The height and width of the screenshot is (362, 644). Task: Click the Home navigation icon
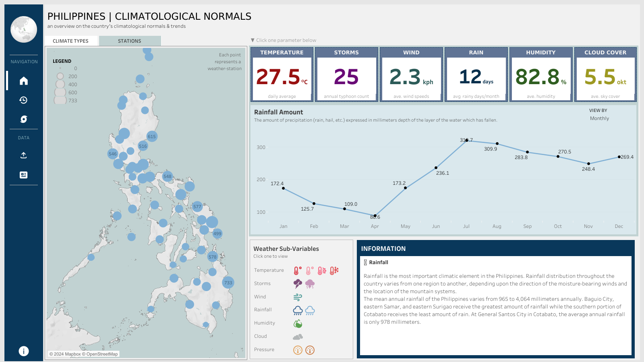(24, 81)
